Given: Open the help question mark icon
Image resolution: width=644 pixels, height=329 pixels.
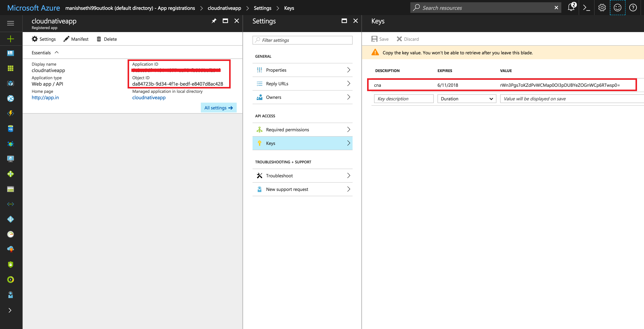Looking at the screenshot, I should (633, 8).
